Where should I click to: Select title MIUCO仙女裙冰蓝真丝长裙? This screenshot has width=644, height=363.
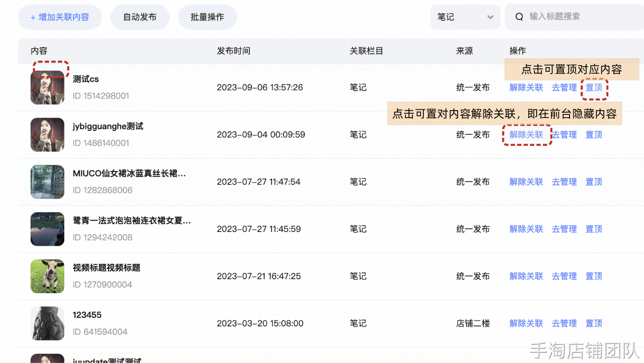coord(129,174)
